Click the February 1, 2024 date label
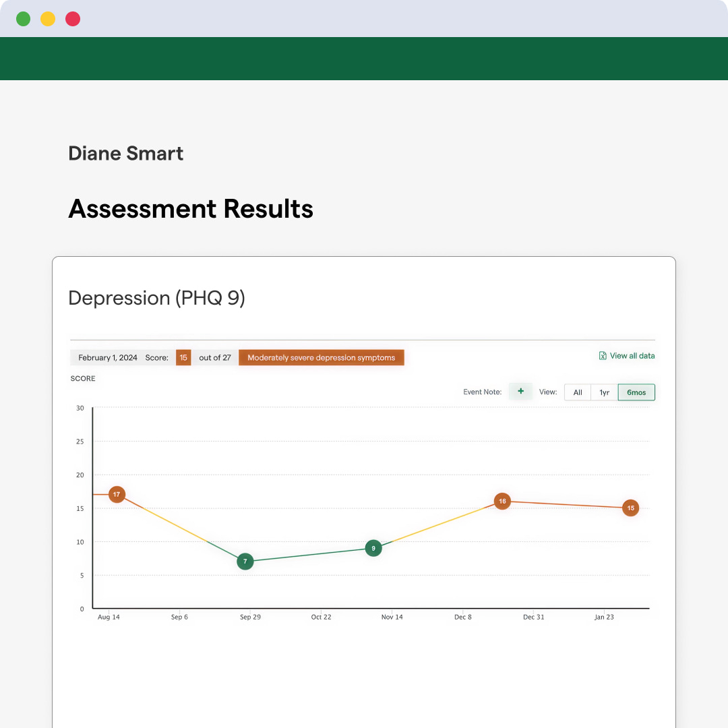 (108, 358)
